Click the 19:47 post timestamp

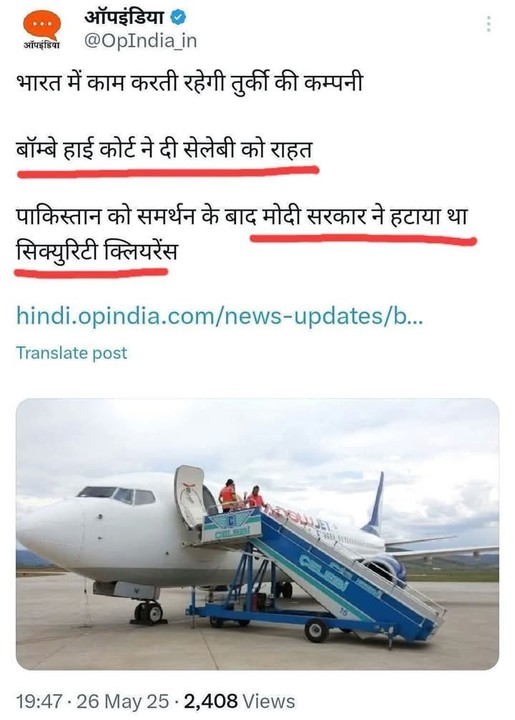(39, 701)
